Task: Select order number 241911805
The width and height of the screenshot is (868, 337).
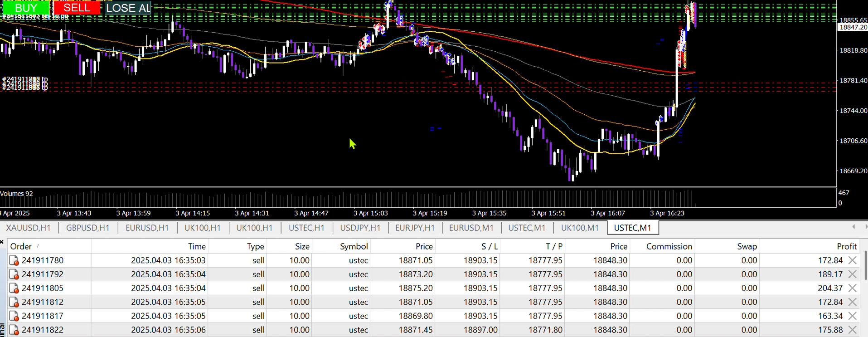Action: coord(43,288)
